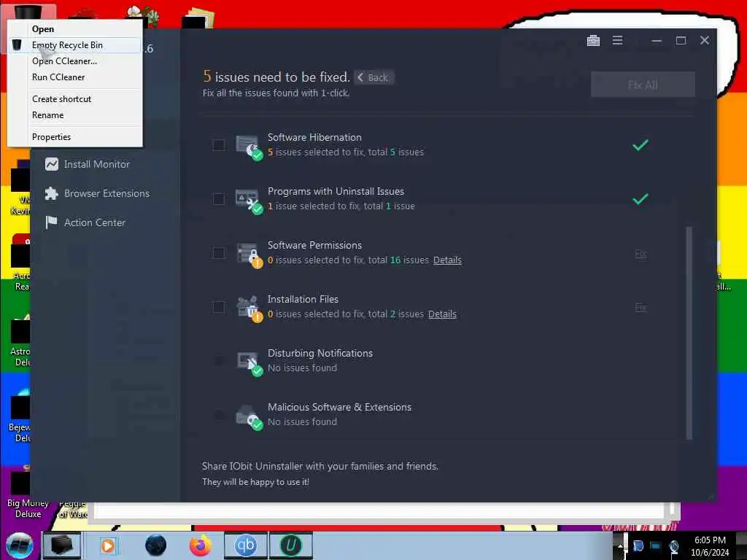747x560 pixels.
Task: Open qBittorrent from the taskbar
Action: coord(246,545)
